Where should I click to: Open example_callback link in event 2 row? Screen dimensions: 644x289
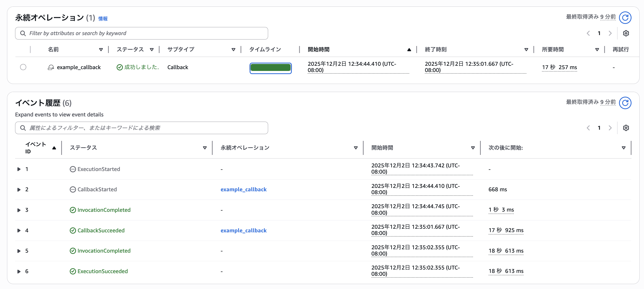coord(243,189)
